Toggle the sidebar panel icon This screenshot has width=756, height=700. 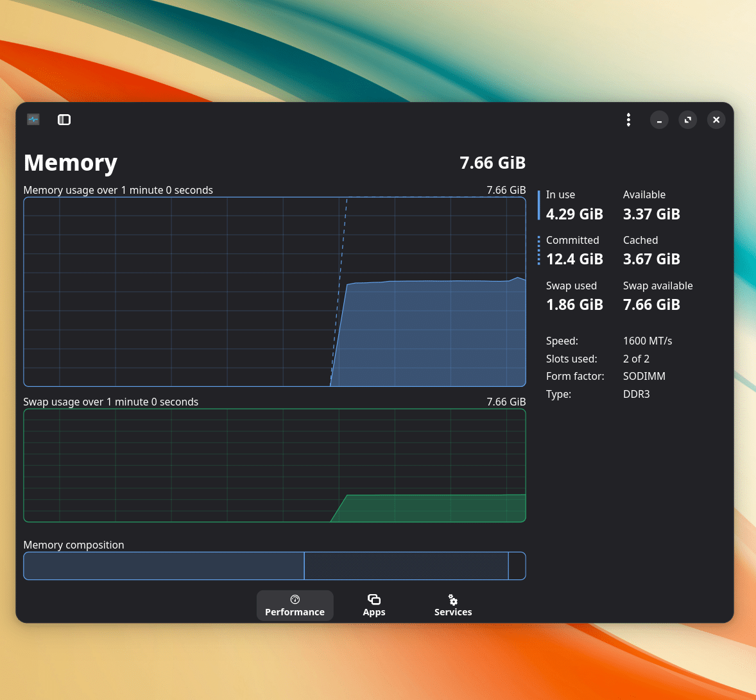(x=64, y=120)
